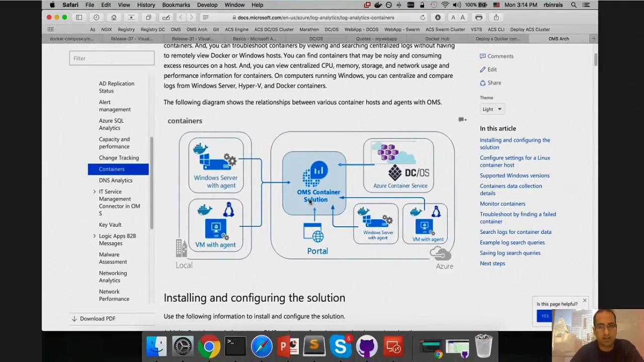Reload the page with refresh icon
The height and width of the screenshot is (362, 644).
click(423, 17)
